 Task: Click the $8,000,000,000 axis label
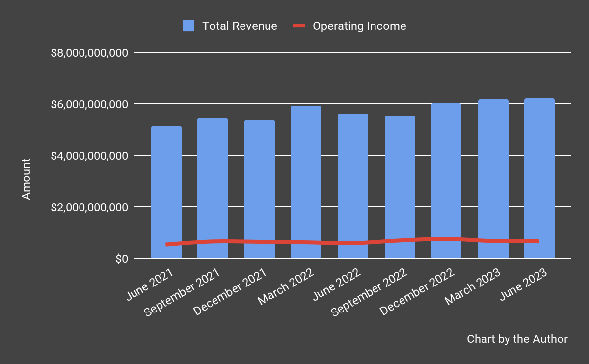pyautogui.click(x=90, y=52)
